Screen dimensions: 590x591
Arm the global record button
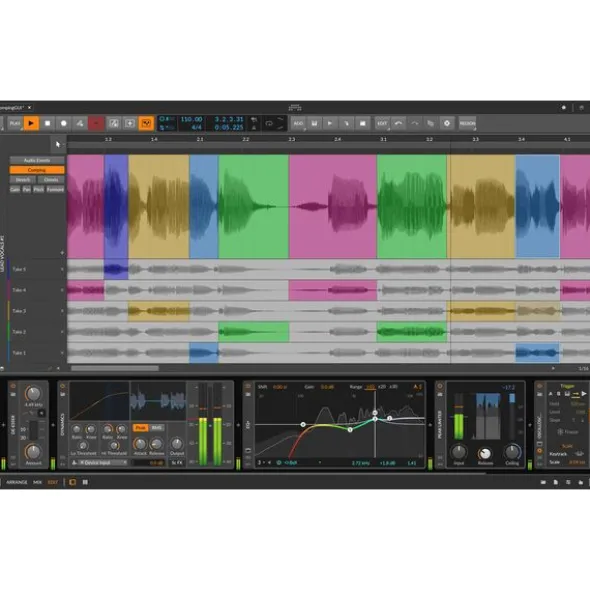pos(64,123)
